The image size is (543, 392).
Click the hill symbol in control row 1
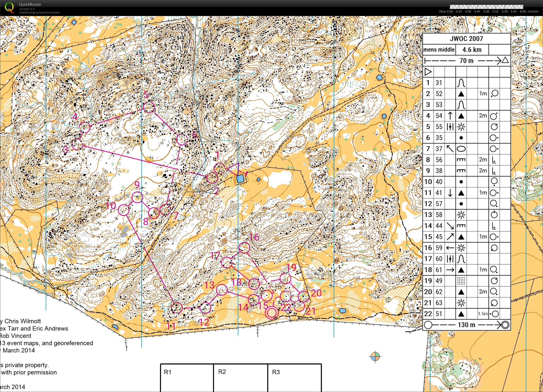pyautogui.click(x=461, y=83)
